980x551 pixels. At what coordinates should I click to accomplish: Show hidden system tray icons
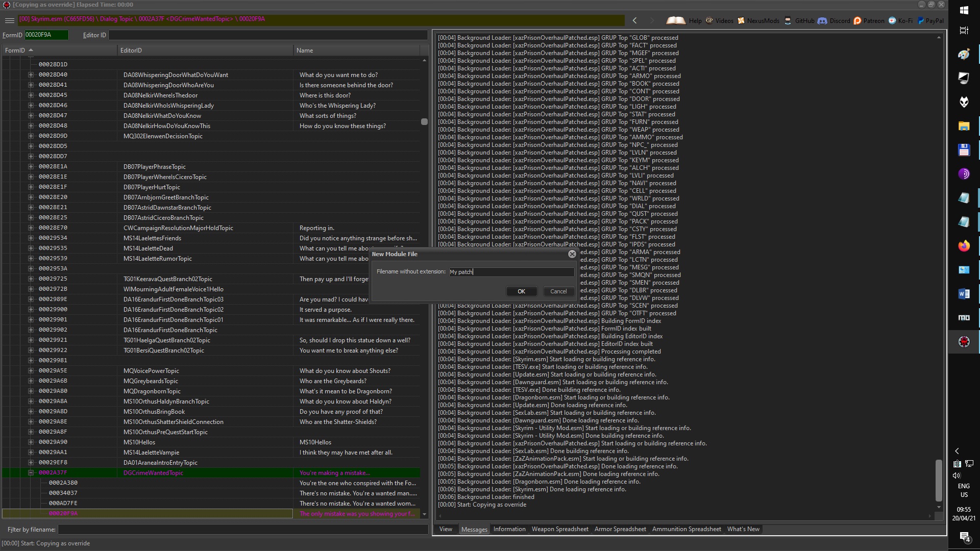[957, 451]
